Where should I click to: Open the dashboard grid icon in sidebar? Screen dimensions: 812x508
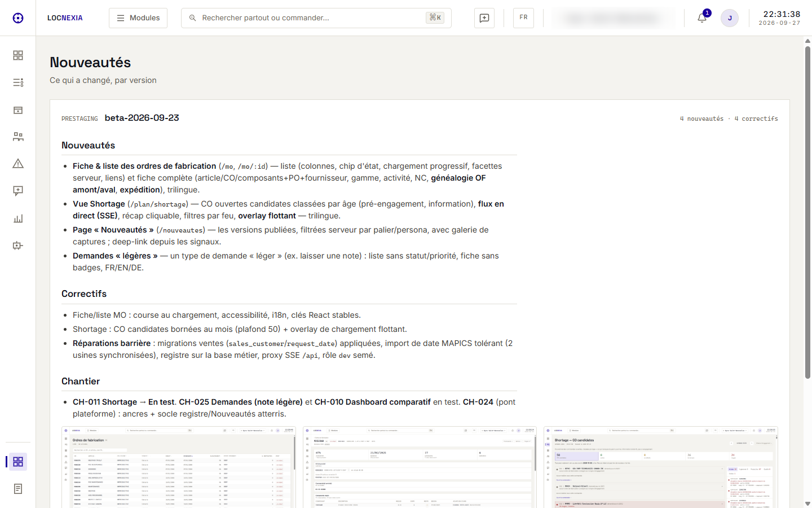pos(18,55)
